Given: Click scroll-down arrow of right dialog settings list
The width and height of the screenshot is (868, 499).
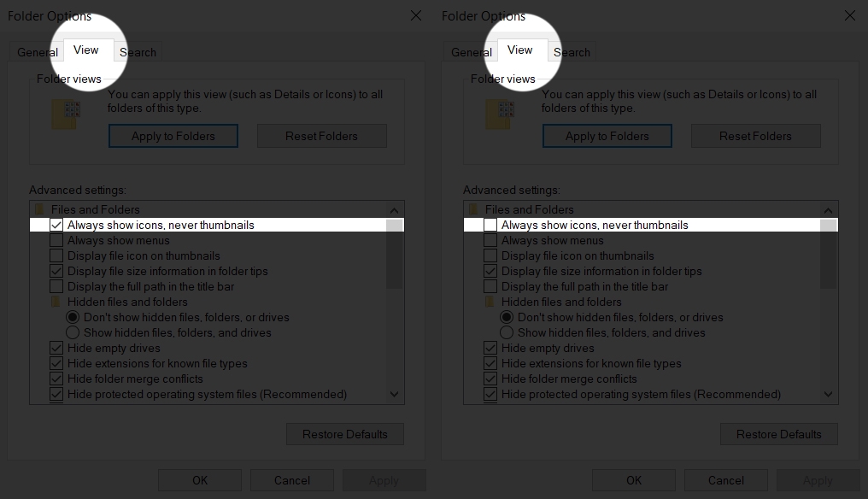Looking at the screenshot, I should click(828, 394).
